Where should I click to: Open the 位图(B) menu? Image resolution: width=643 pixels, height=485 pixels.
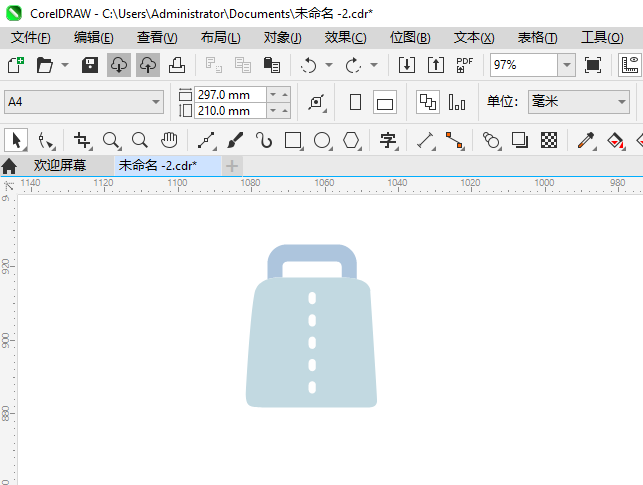(410, 38)
